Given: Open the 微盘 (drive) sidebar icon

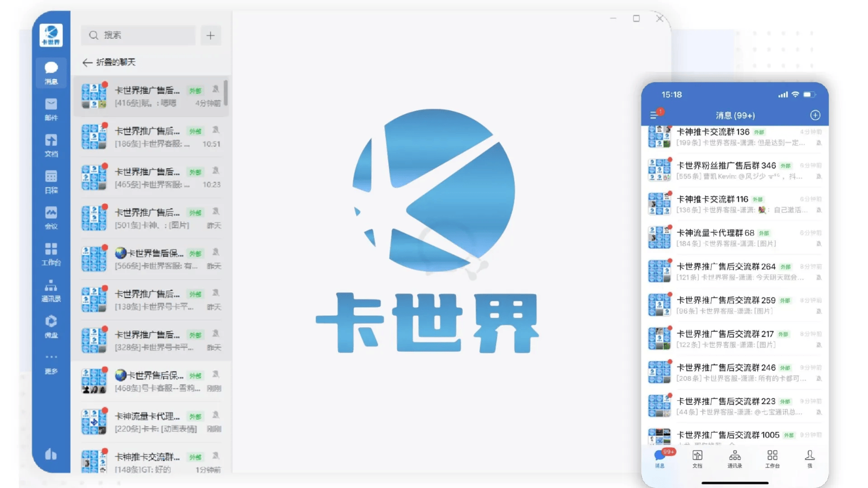Looking at the screenshot, I should (51, 326).
